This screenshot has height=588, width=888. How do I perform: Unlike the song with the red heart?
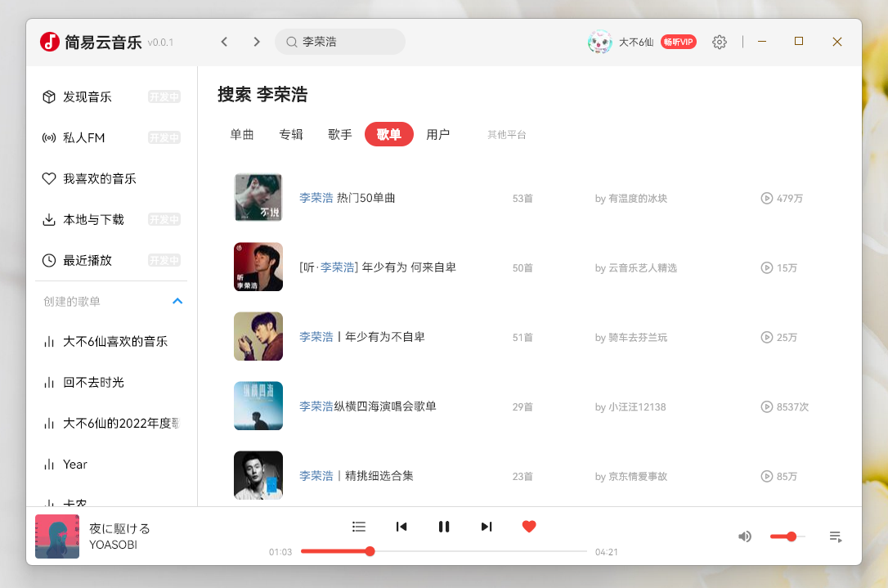coord(529,527)
